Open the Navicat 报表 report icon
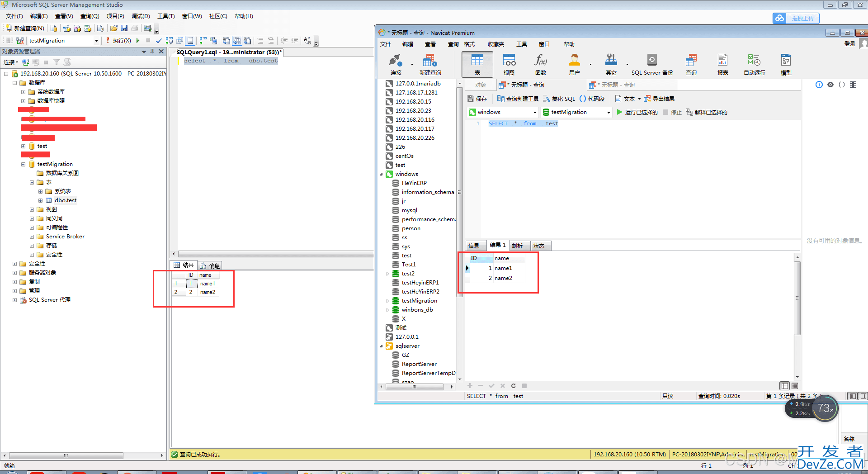This screenshot has height=474, width=868. click(723, 64)
